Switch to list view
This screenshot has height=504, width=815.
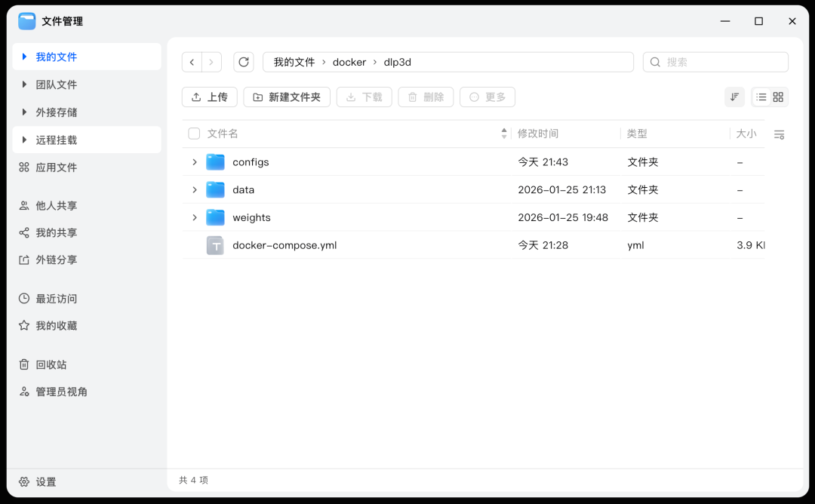tap(761, 97)
